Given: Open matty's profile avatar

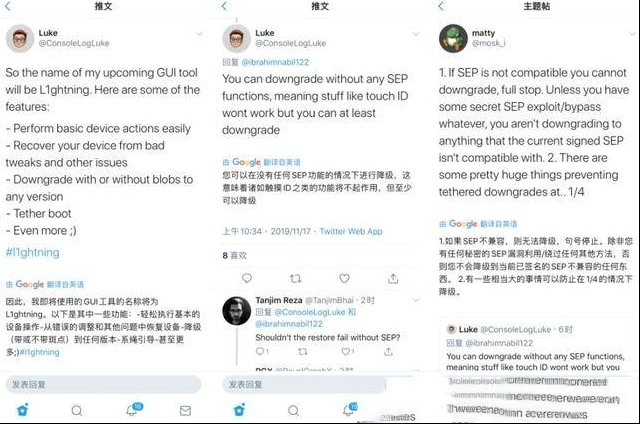Looking at the screenshot, I should click(453, 38).
